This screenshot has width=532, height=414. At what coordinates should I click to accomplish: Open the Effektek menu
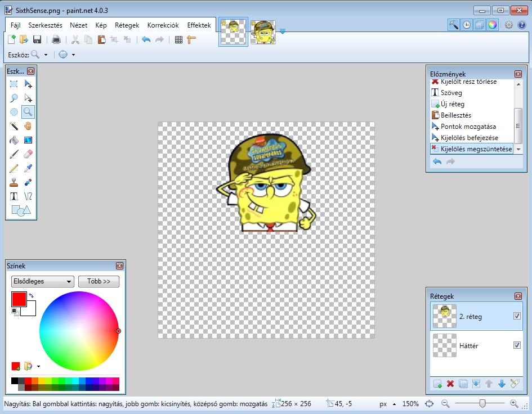tap(199, 25)
